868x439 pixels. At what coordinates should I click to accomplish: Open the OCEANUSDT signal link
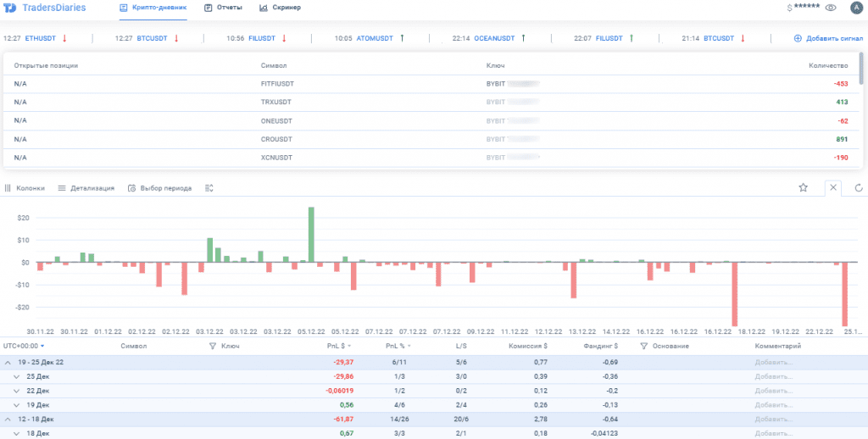point(494,38)
